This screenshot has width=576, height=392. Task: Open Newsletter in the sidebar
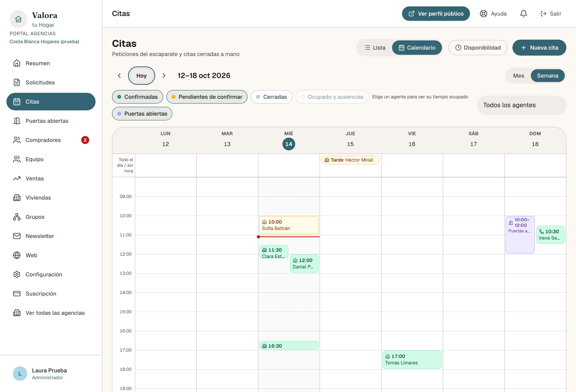pyautogui.click(x=51, y=236)
